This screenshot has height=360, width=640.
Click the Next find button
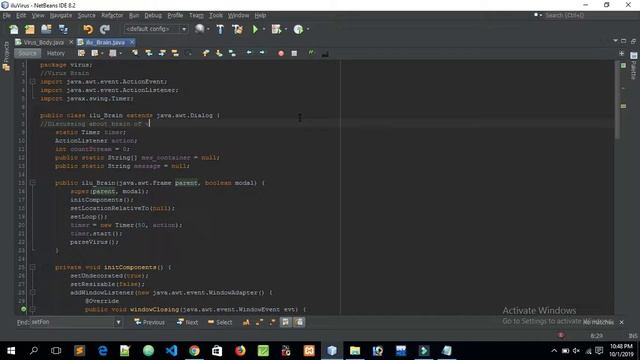pos(187,322)
